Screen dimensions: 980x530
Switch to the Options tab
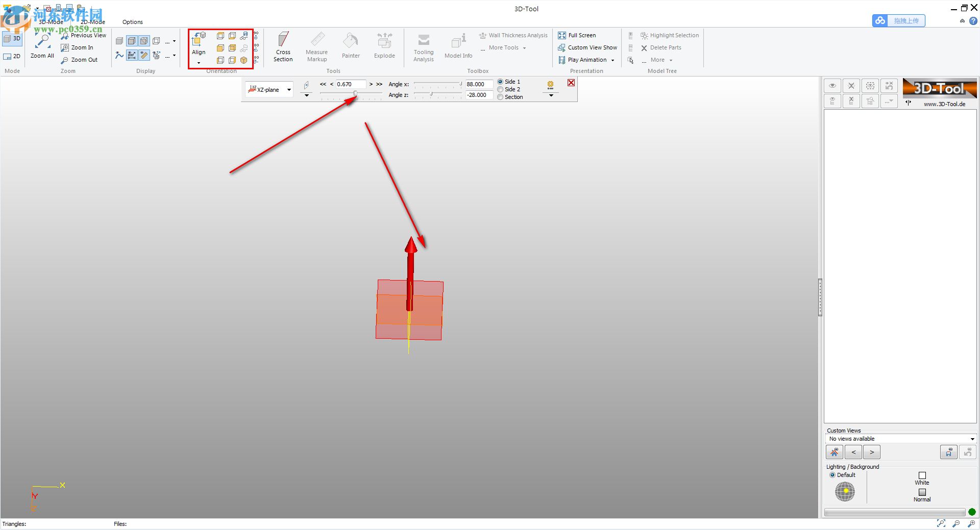coord(132,22)
